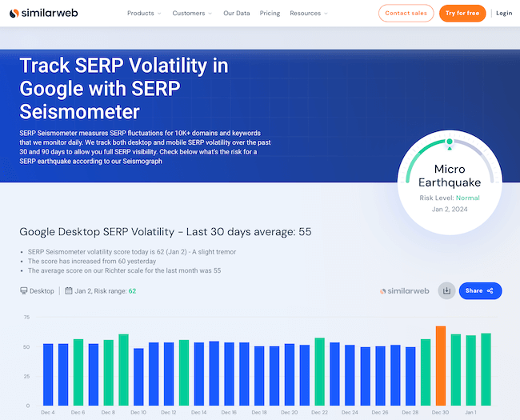Screen dimensions: 520x420
Task: Go to the Pricing page
Action: click(270, 14)
